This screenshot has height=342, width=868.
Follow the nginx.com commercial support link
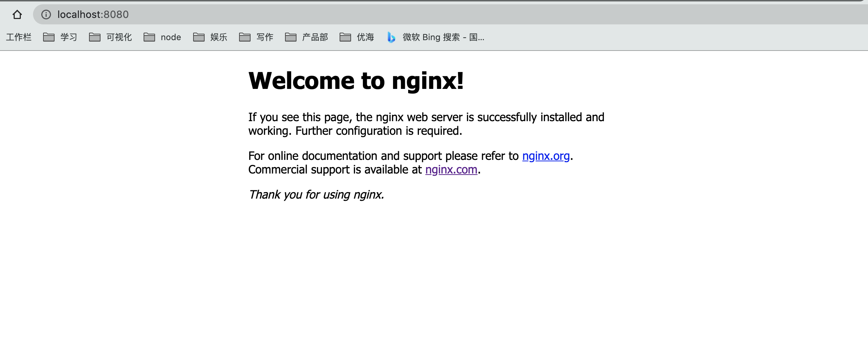pyautogui.click(x=451, y=170)
